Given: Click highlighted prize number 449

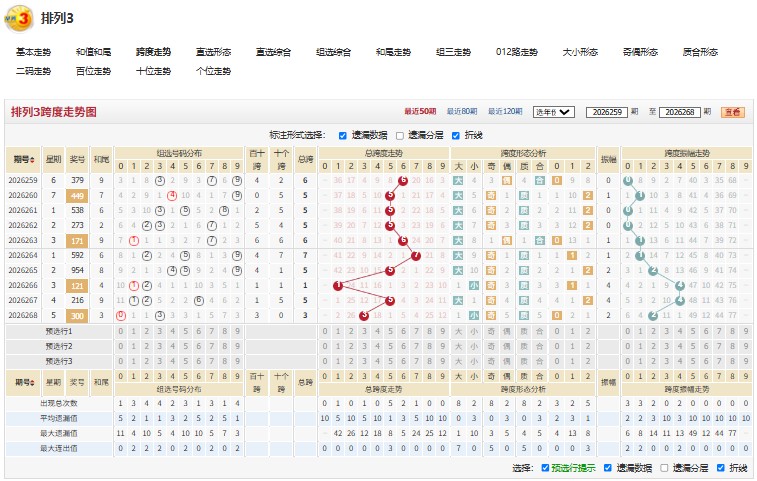Looking at the screenshot, I should pos(77,196).
